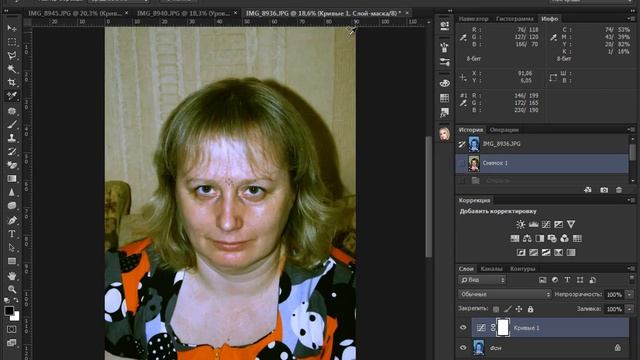Switch to the Гистограмма tab

pos(515,19)
